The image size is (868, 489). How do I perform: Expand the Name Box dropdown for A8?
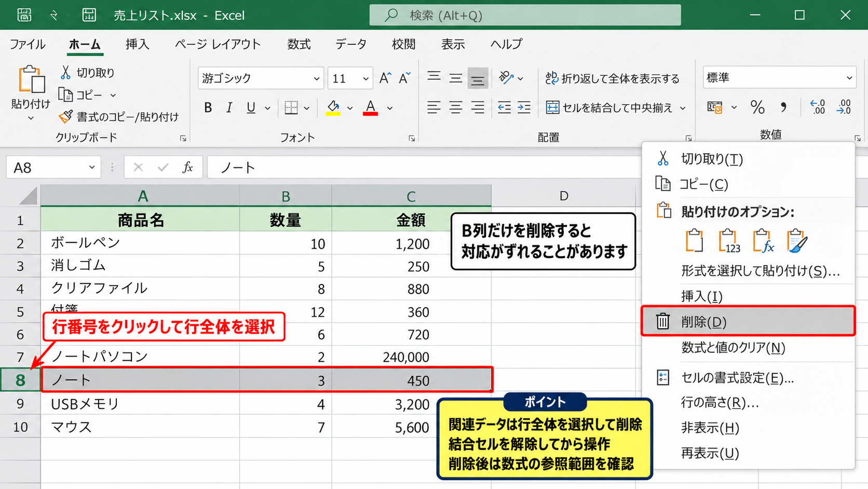coord(91,167)
